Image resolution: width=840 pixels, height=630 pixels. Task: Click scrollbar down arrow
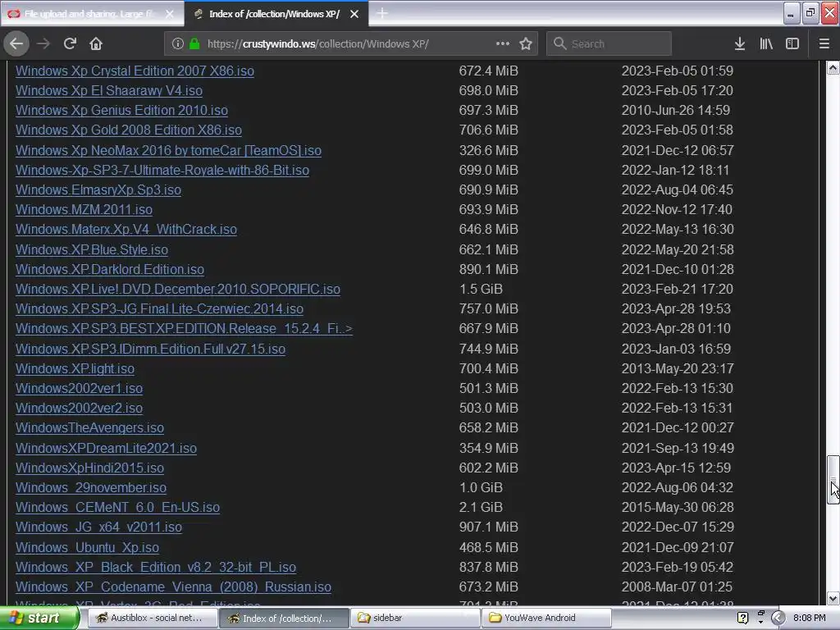[833, 598]
